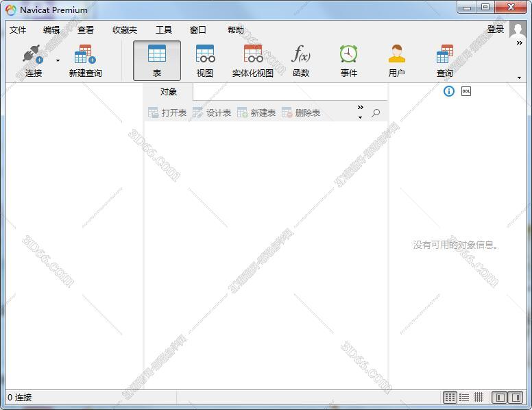Open the Favorites (收藏夹) menu
The image size is (532, 410).
[x=125, y=30]
